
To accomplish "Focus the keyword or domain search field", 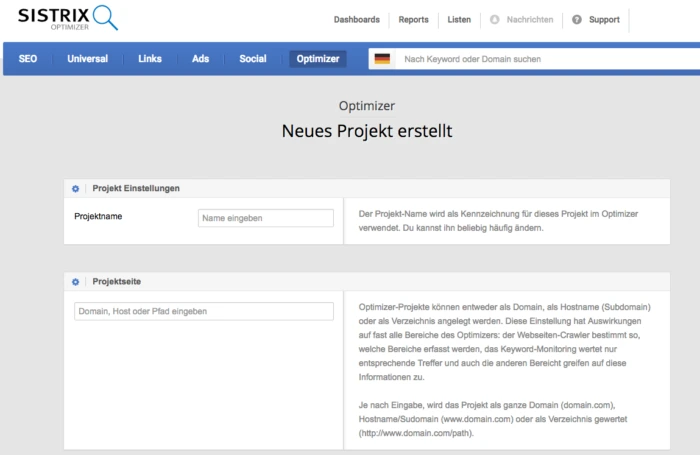I will 549,59.
